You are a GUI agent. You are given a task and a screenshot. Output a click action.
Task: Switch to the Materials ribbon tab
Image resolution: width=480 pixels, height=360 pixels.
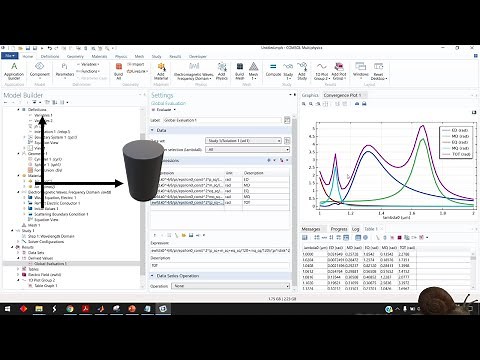tap(99, 56)
